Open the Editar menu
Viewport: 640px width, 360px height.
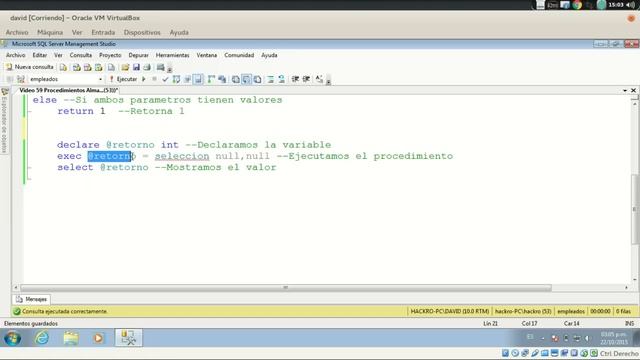[40, 55]
